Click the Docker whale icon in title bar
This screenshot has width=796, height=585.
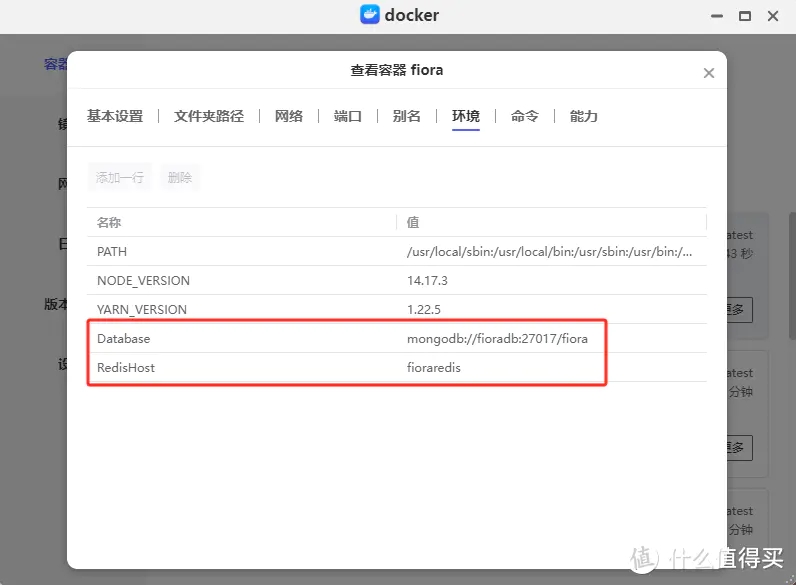[x=370, y=15]
